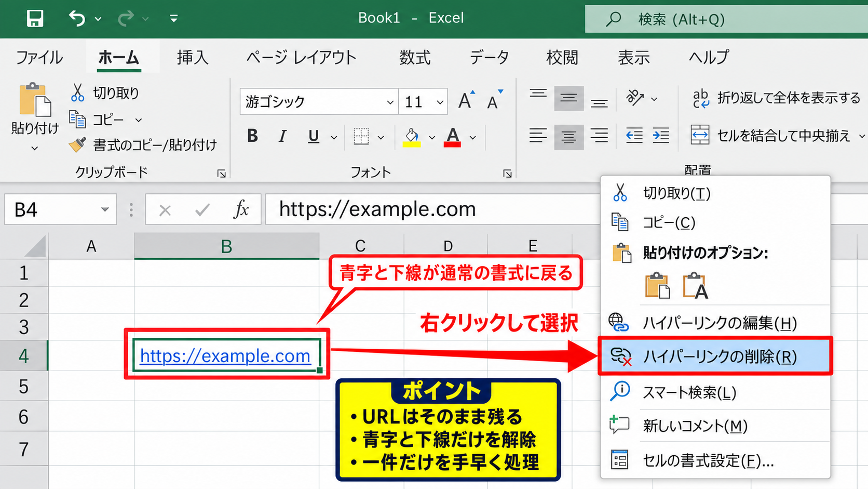Click the Decrease Font Size icon
Screen dimensions: 868x489
pos(495,100)
